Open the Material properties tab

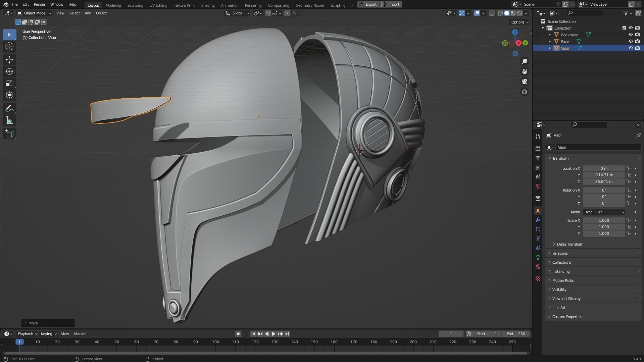pyautogui.click(x=538, y=267)
